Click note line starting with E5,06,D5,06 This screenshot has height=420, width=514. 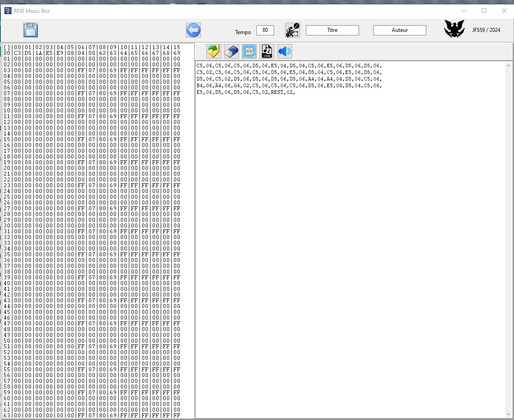[246, 92]
